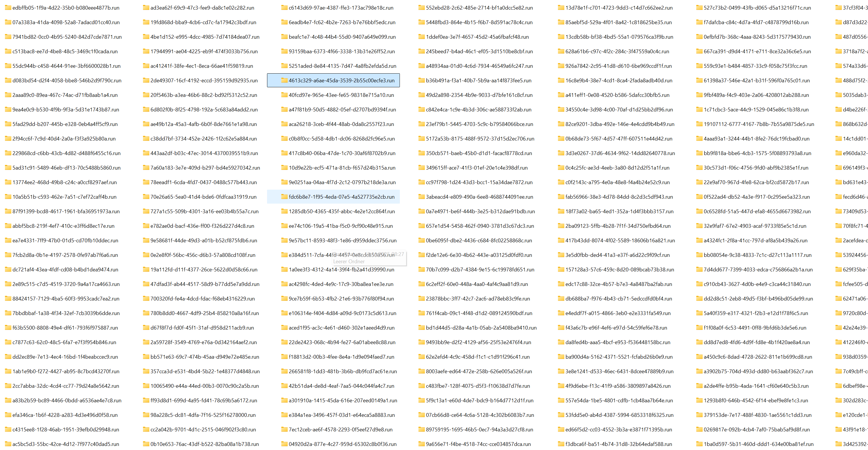Select folder 7bbdbbaf-1a38-4f34-32ef-7cb3039b6dde.run
The height and width of the screenshot is (450, 868).
pos(66,313)
